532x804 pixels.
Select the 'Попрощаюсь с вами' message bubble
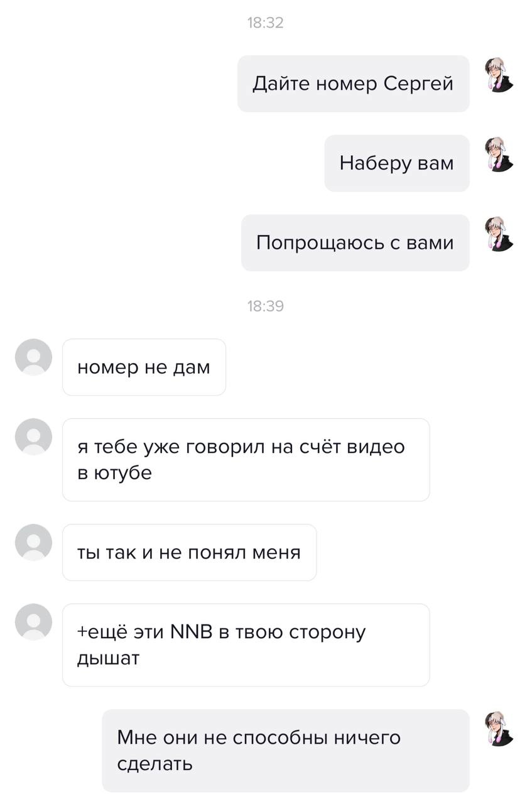(355, 243)
